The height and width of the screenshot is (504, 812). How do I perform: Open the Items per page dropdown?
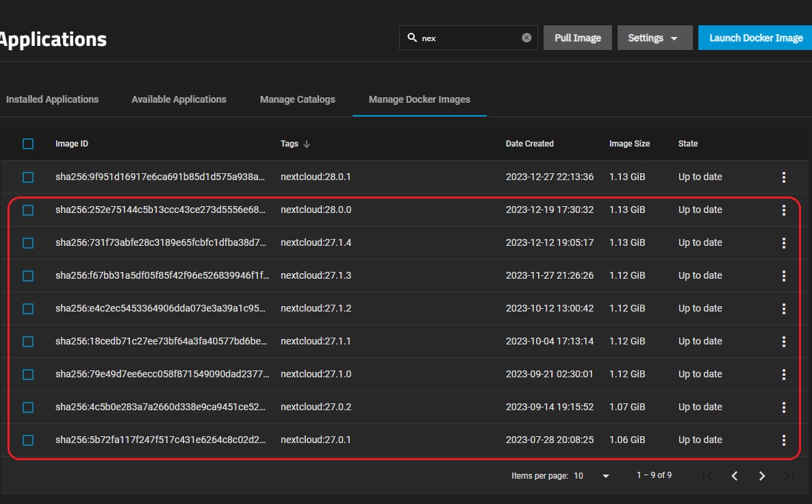coord(592,475)
